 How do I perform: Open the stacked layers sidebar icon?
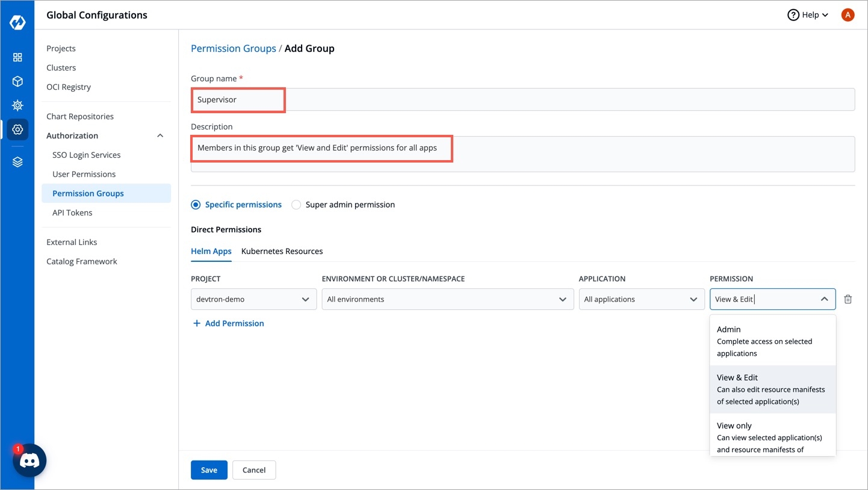click(17, 162)
